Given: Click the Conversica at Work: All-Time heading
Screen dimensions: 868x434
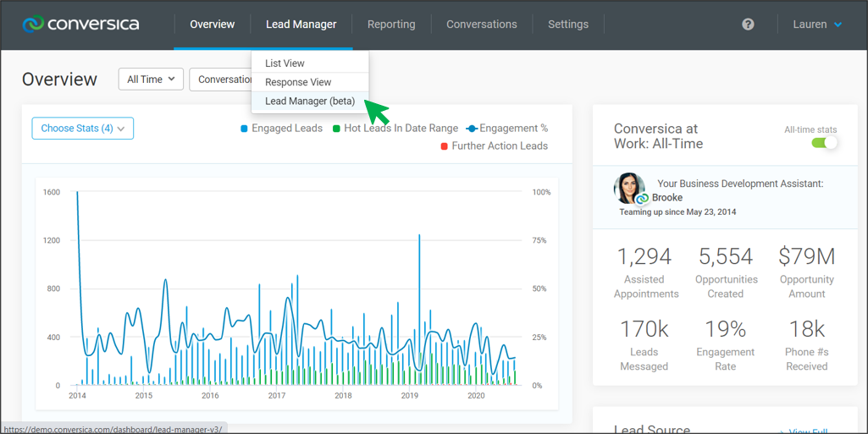Looking at the screenshot, I should pyautogui.click(x=658, y=136).
